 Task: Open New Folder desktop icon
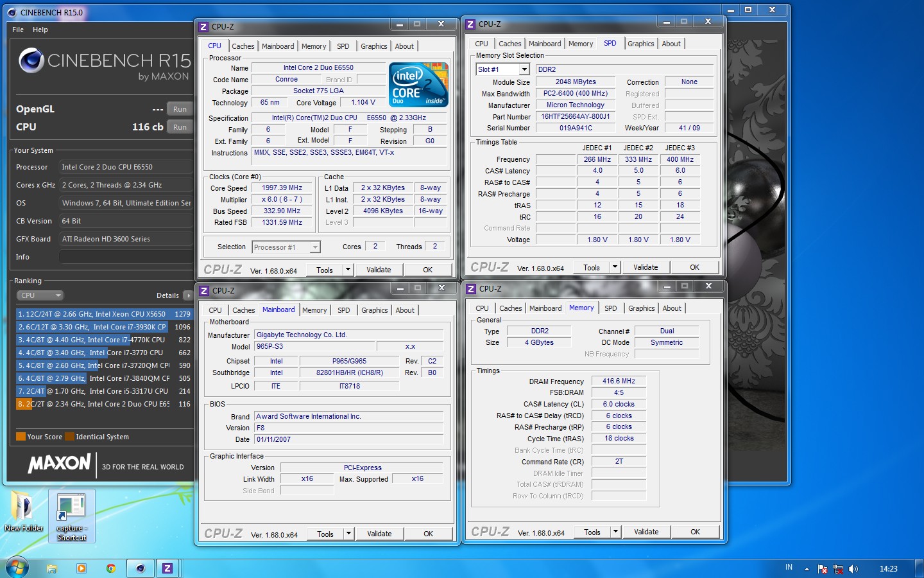pyautogui.click(x=24, y=512)
